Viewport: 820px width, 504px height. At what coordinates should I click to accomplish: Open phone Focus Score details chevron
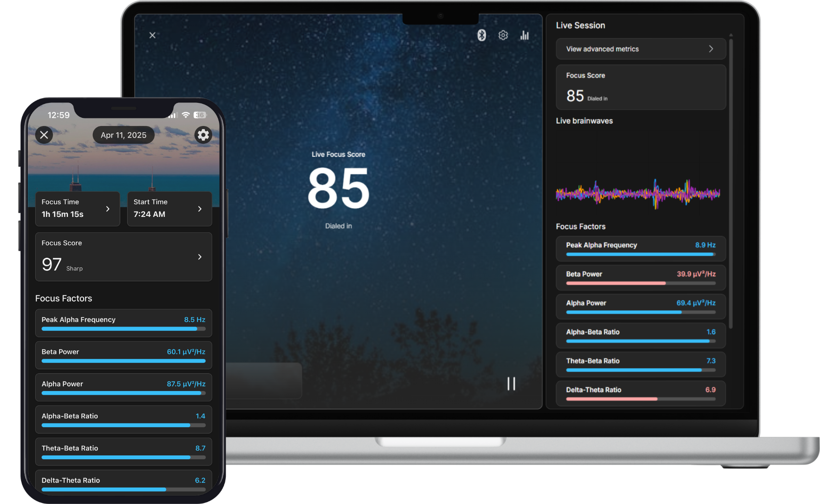pyautogui.click(x=200, y=257)
